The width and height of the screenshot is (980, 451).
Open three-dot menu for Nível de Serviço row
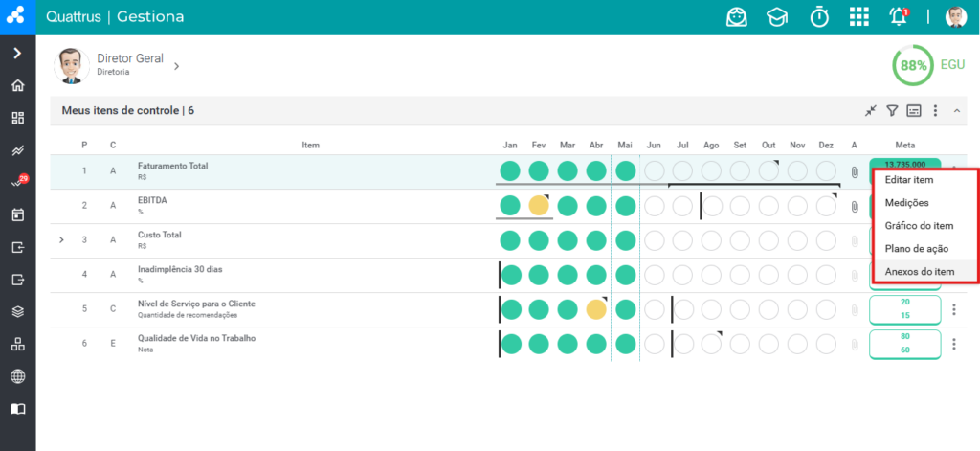point(954,309)
